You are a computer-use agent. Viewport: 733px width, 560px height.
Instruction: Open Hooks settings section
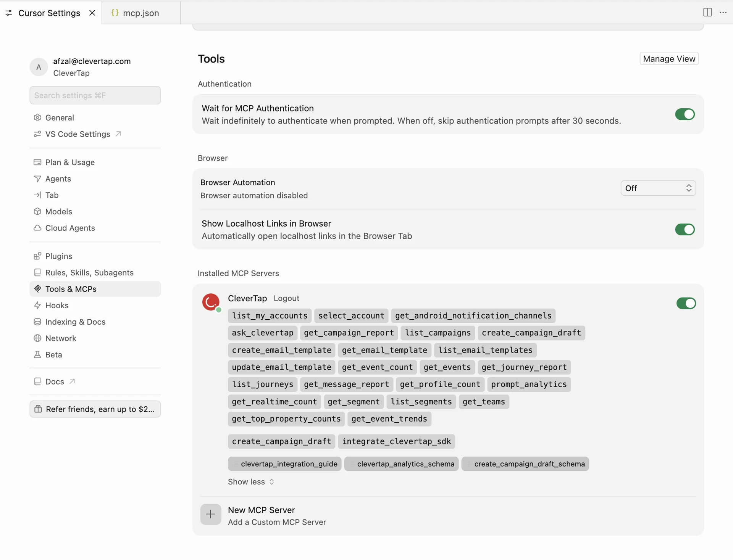95,305
